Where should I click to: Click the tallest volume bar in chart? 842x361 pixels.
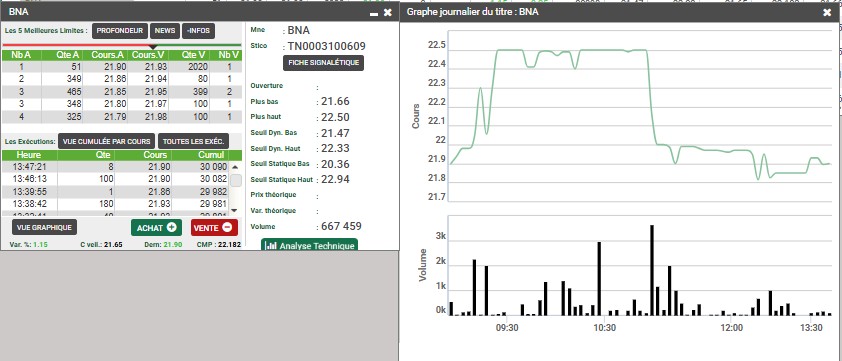pyautogui.click(x=651, y=270)
